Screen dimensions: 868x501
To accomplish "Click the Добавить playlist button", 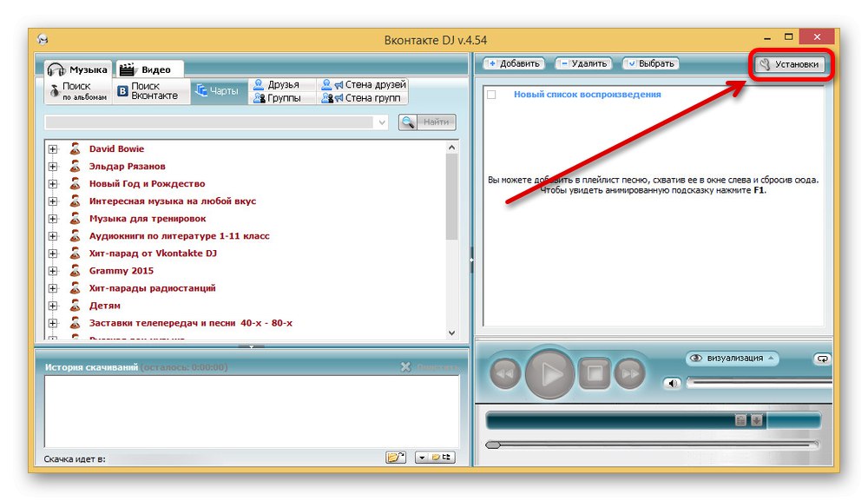I will [x=514, y=63].
